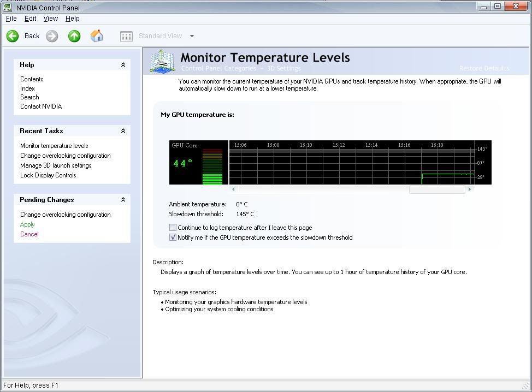The height and width of the screenshot is (392, 532).
Task: Click Restore Defaults link in header
Action: click(484, 68)
